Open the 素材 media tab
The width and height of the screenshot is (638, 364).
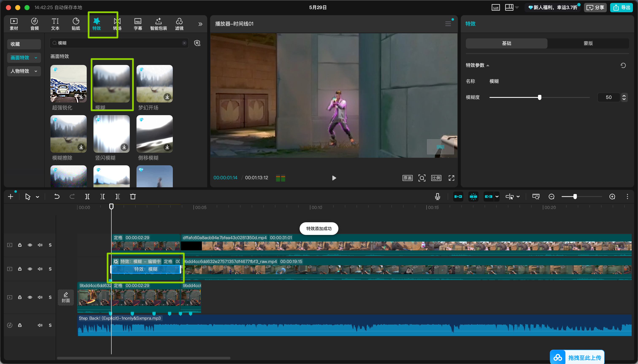click(14, 24)
